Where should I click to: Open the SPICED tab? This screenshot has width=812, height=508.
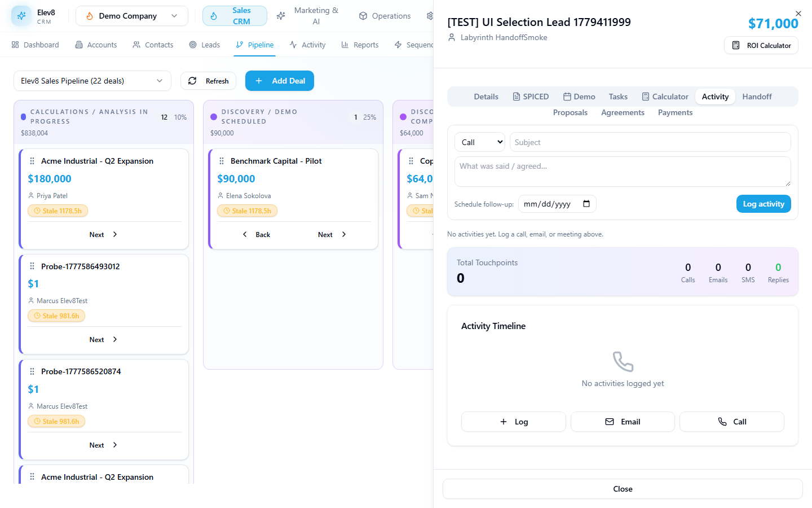531,97
